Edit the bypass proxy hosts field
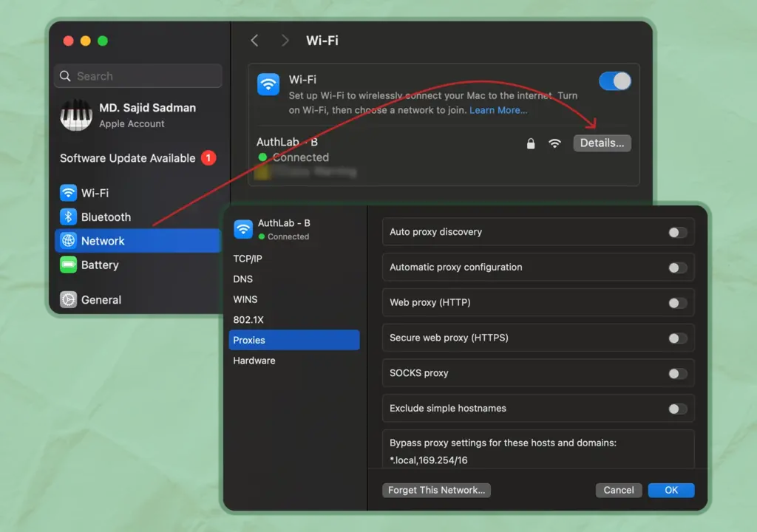Viewport: 757px width, 532px height. 538,460
